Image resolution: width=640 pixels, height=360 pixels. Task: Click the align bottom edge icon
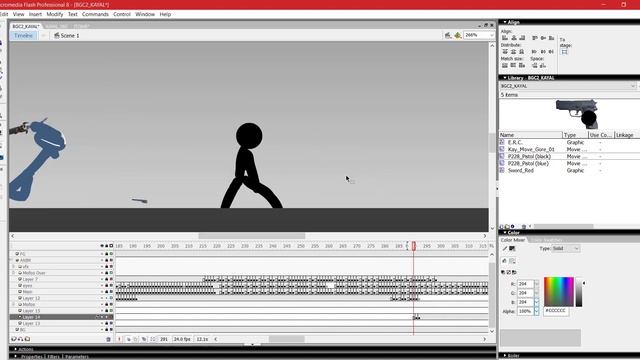(x=551, y=38)
